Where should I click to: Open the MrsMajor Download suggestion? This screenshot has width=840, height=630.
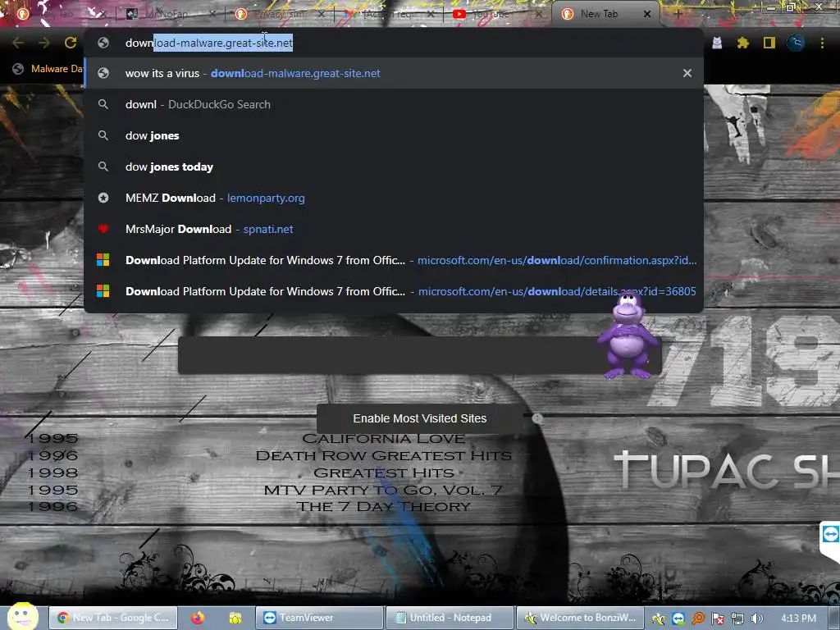tap(393, 229)
